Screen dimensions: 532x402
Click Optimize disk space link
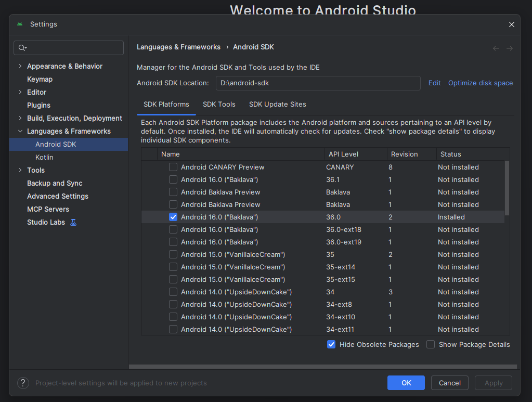pyautogui.click(x=481, y=83)
